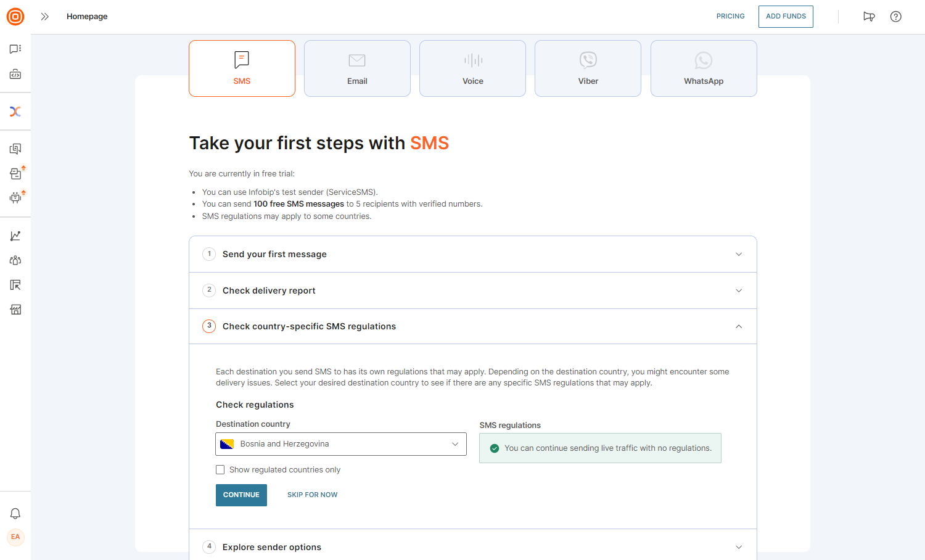
Task: Click the 'SMS regulations' label
Action: click(510, 426)
